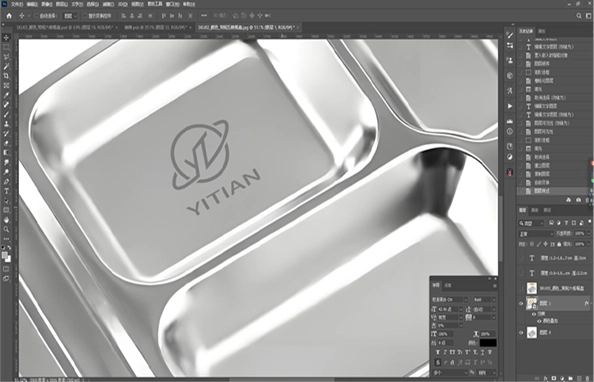Hide the 图层 0 layer using its eye icon

[x=521, y=333]
